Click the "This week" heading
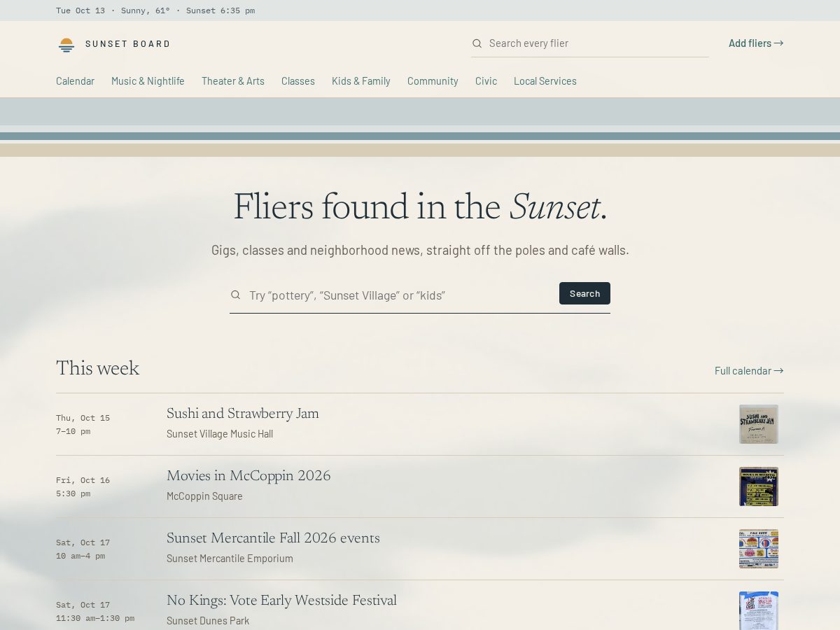The width and height of the screenshot is (840, 630). point(97,369)
